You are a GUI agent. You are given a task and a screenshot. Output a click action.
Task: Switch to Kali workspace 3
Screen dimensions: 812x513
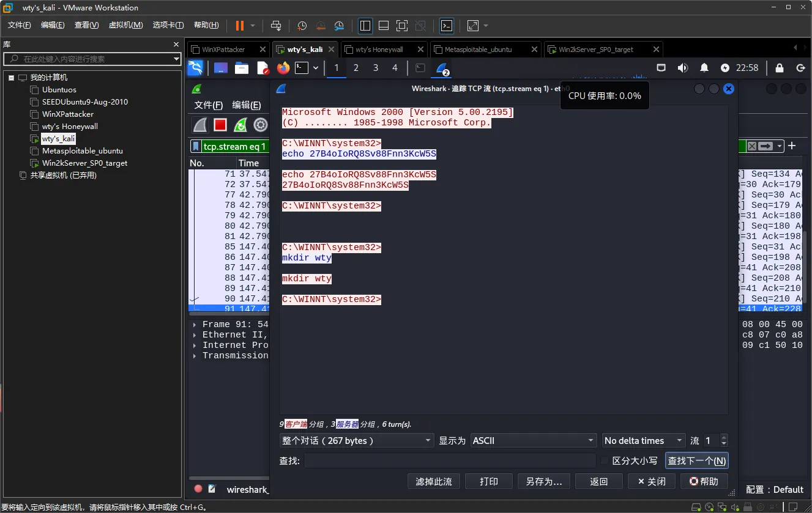click(x=376, y=68)
